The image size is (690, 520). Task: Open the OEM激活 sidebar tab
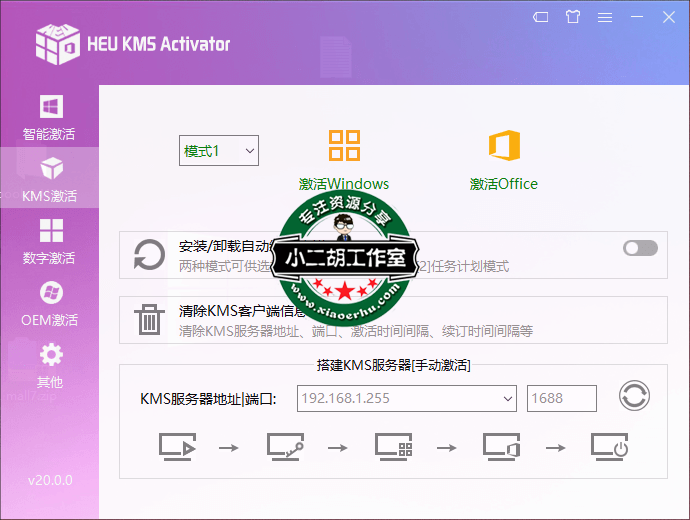click(x=49, y=304)
